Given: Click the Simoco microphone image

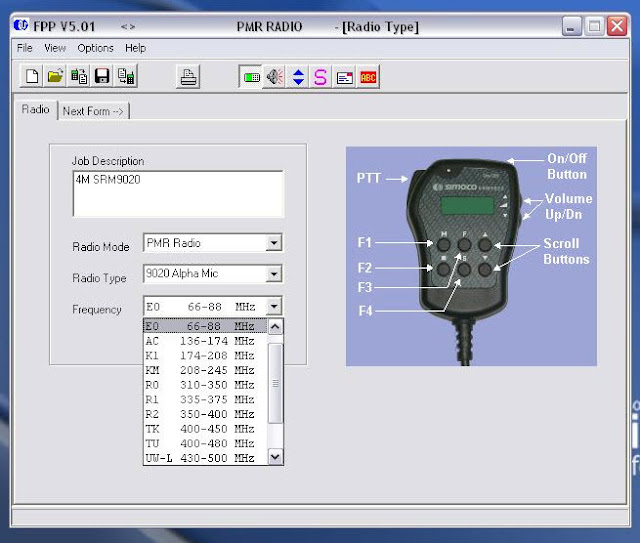Looking at the screenshot, I should coord(471,256).
